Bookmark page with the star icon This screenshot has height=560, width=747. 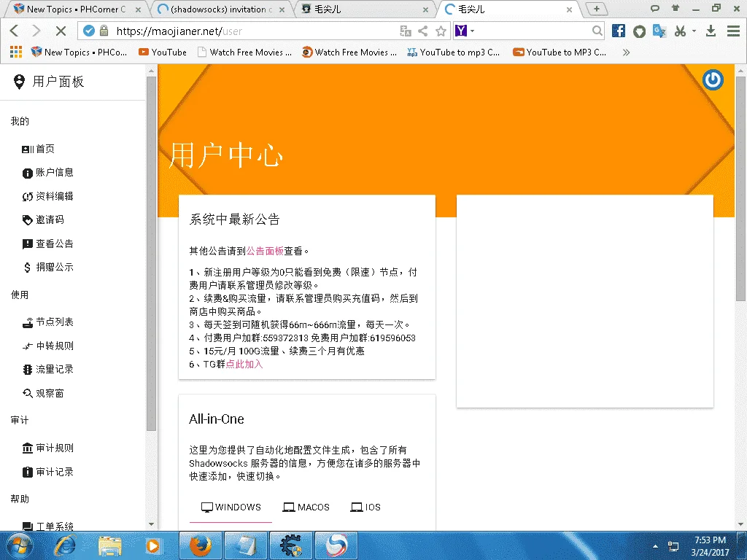[x=441, y=31]
